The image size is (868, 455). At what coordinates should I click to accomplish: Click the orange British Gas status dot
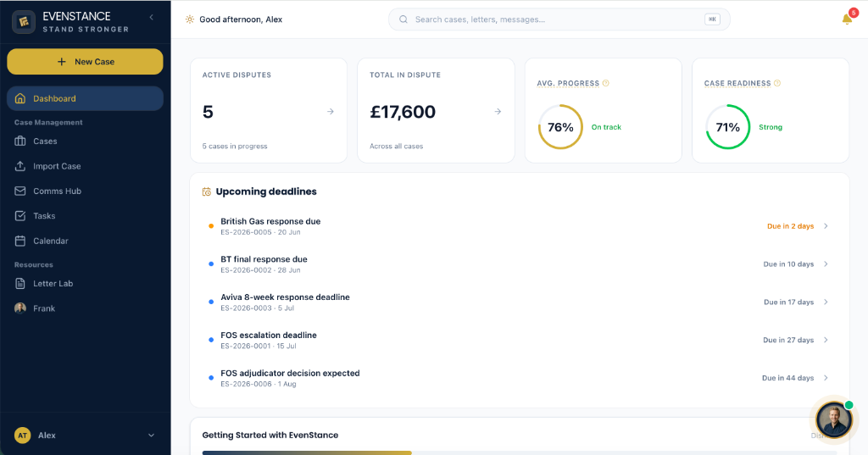tap(211, 226)
